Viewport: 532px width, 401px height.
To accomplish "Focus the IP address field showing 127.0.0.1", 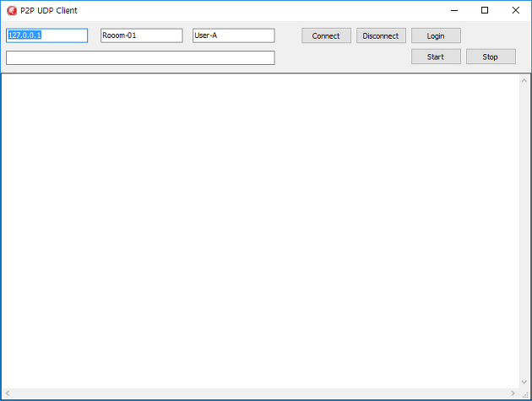I will pos(46,35).
